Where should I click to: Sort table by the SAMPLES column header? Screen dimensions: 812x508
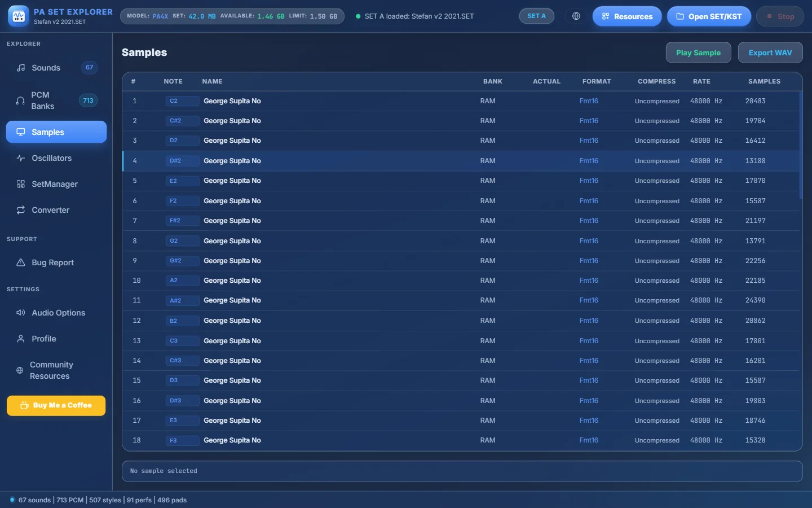click(x=764, y=81)
